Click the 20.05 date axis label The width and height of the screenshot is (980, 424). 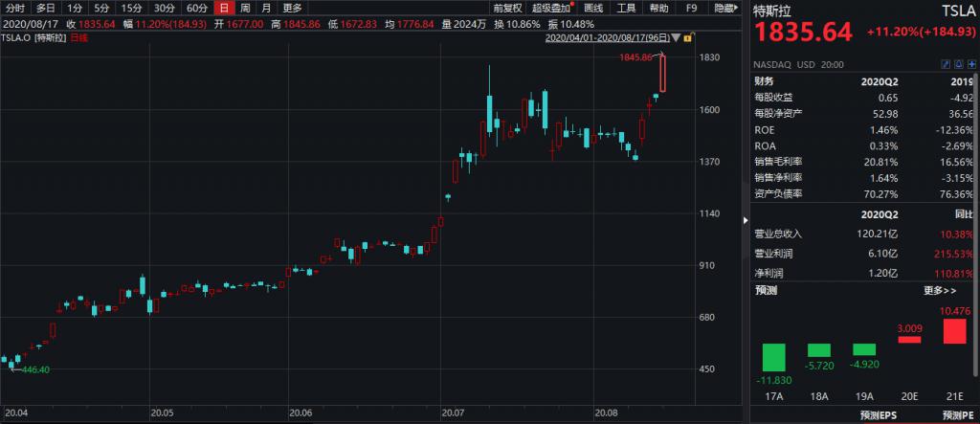[162, 413]
